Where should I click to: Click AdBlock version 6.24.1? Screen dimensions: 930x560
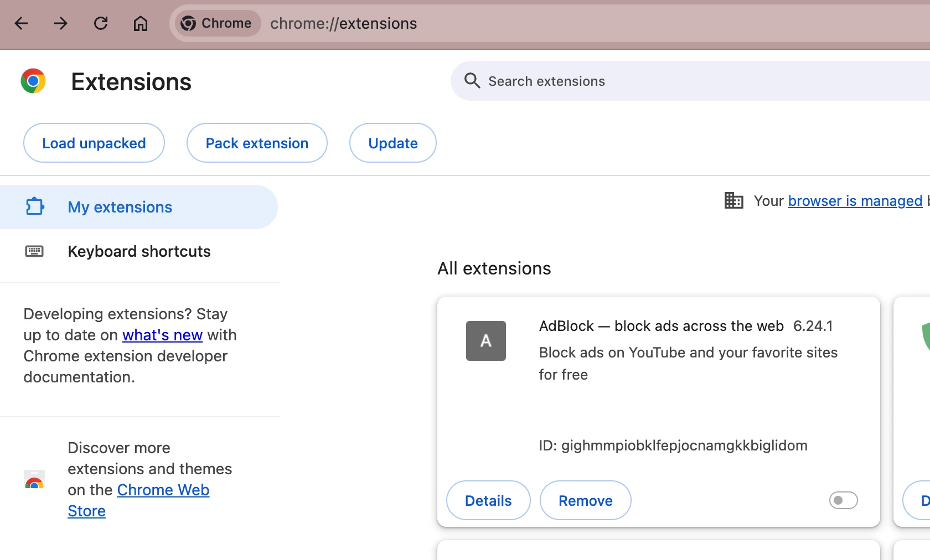813,326
